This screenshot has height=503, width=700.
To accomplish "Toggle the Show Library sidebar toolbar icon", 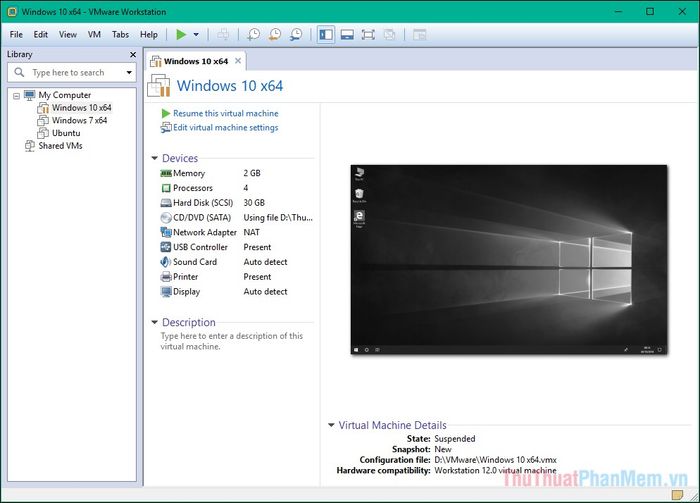I will (326, 34).
